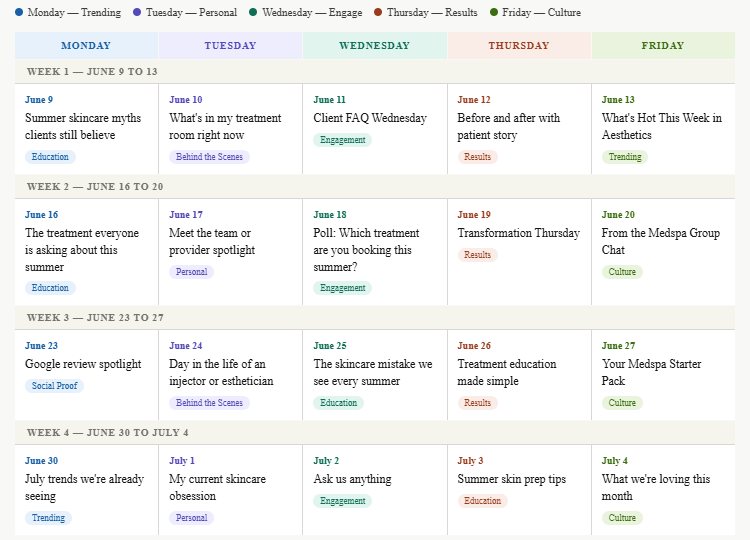Viewport: 750px width, 540px height.
Task: Click the red legend dot for Thursday
Action: point(378,12)
